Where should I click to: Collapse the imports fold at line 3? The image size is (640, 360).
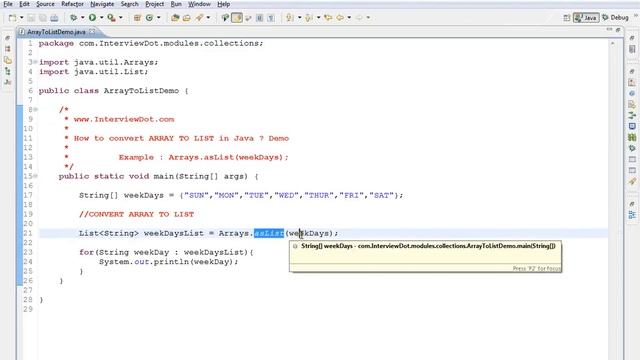pyautogui.click(x=36, y=62)
